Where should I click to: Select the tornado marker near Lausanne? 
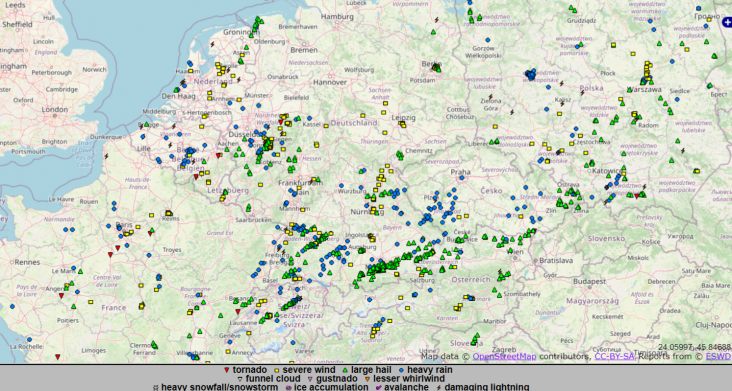pyautogui.click(x=238, y=311)
